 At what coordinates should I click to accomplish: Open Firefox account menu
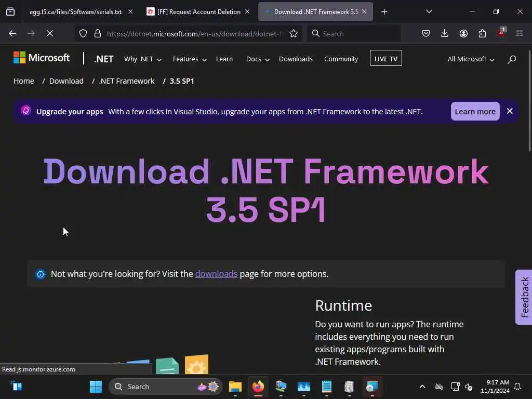(x=463, y=34)
